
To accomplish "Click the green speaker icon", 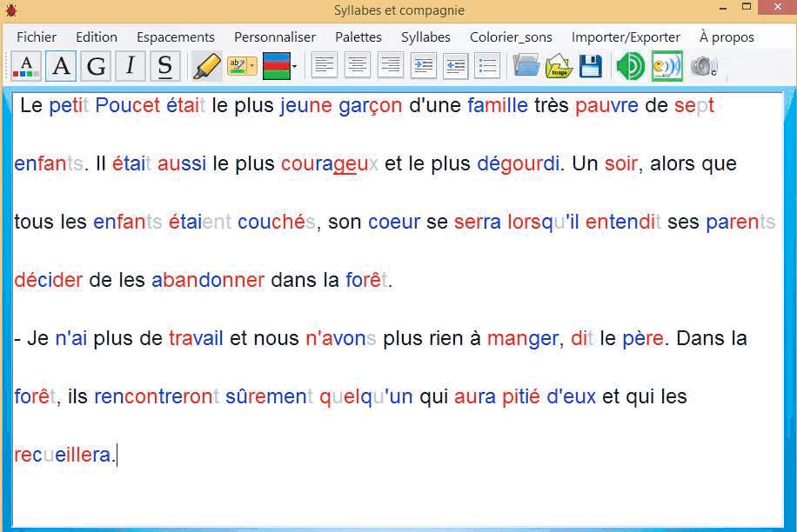I will (630, 66).
